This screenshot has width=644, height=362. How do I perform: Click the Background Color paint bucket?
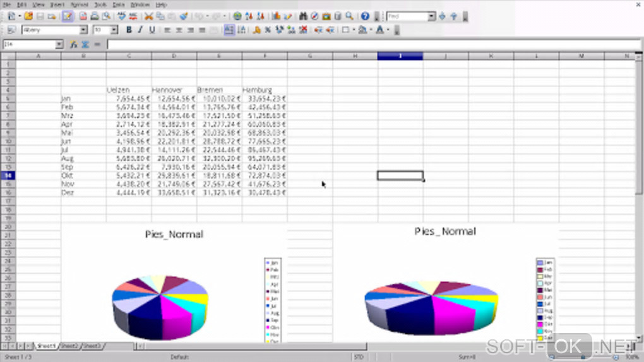point(362,30)
